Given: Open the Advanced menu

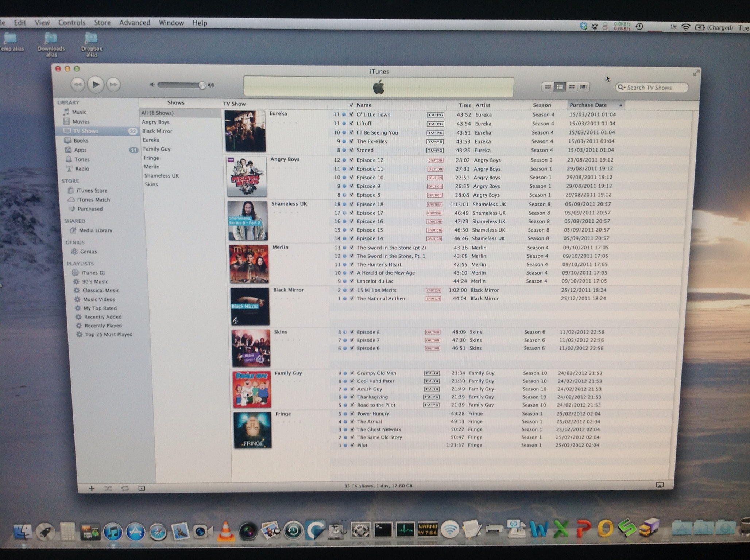Looking at the screenshot, I should point(135,23).
